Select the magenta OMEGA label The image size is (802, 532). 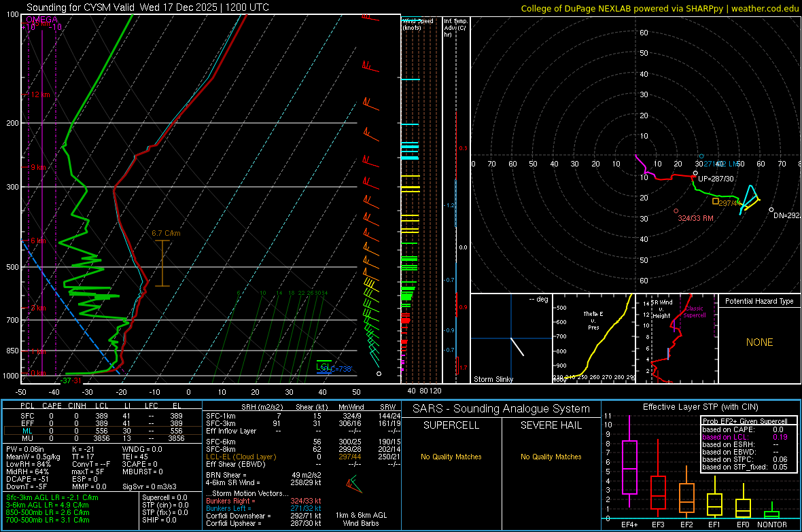point(42,20)
